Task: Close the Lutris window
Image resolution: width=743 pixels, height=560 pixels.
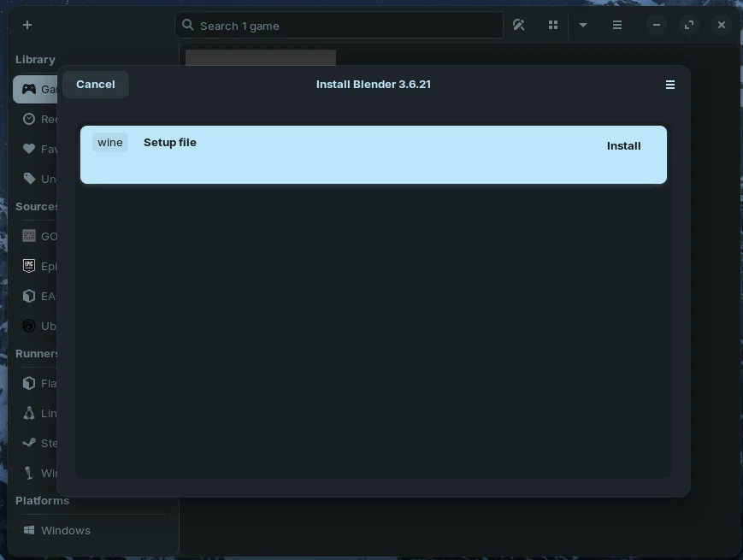Action: [722, 25]
